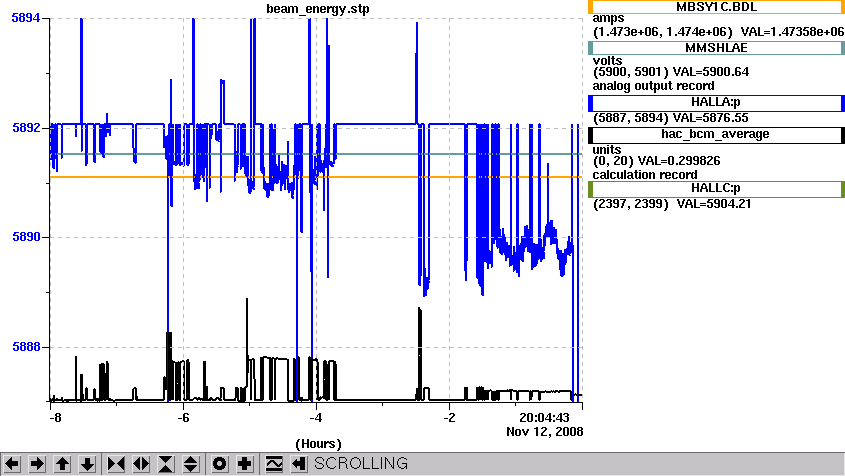Zoom out horizontally with outward-pointing triangles icon
845x476 pixels.
click(141, 464)
